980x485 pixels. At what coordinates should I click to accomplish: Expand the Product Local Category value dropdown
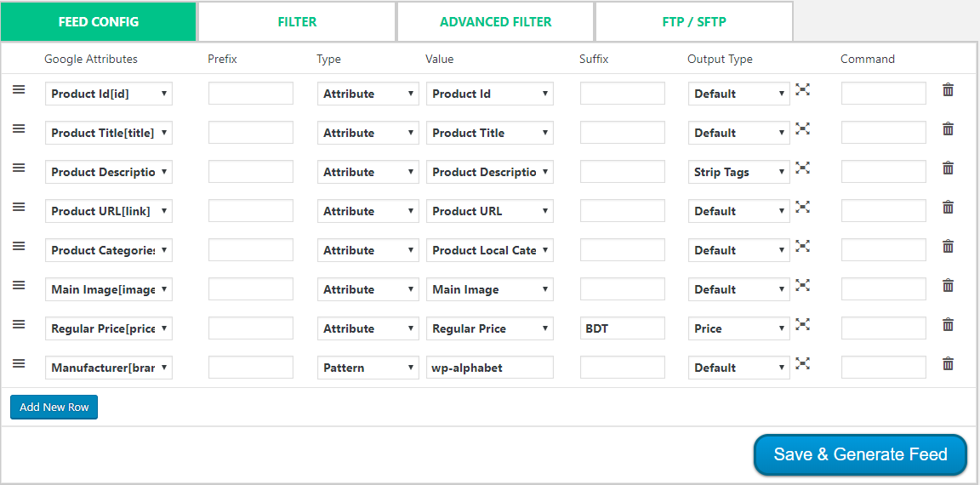point(489,250)
